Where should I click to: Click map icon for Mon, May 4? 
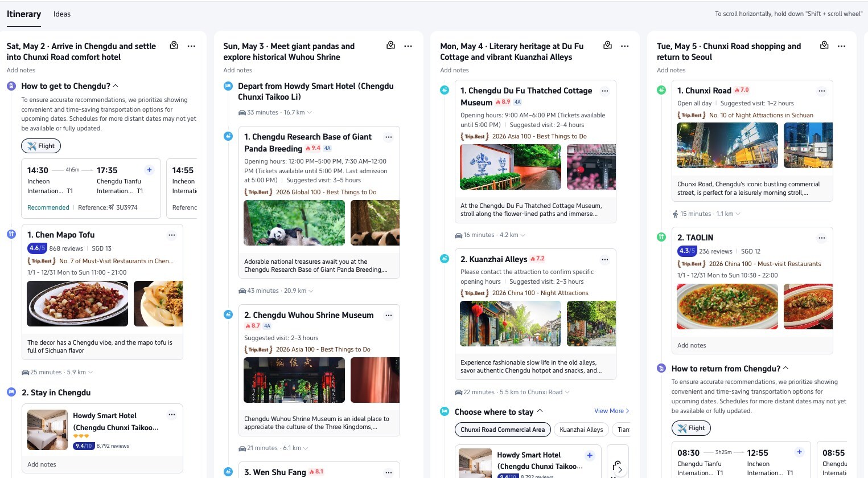607,46
